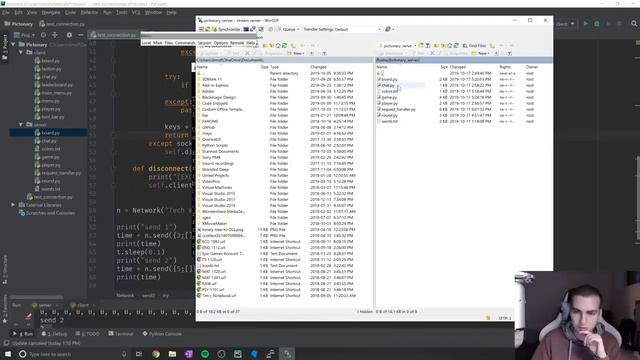Collapse client folder in PyCharm project tree
640x360 pixels.
[x=21, y=53]
